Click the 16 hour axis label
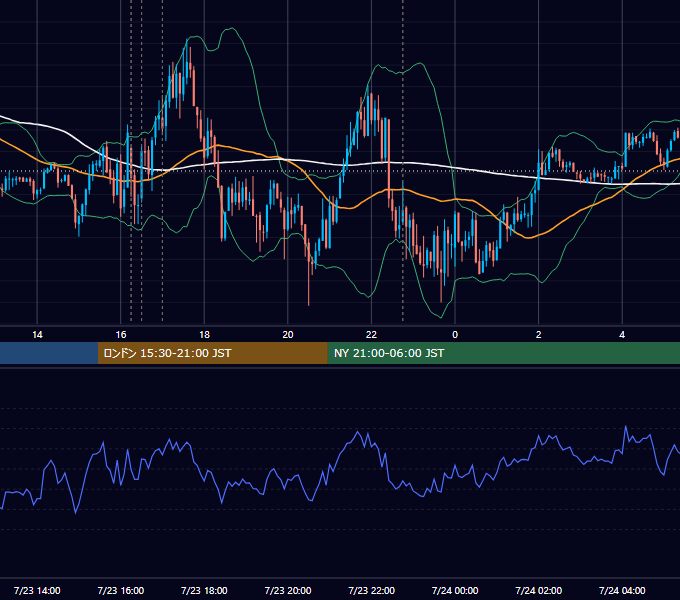The width and height of the screenshot is (680, 600). 121,335
